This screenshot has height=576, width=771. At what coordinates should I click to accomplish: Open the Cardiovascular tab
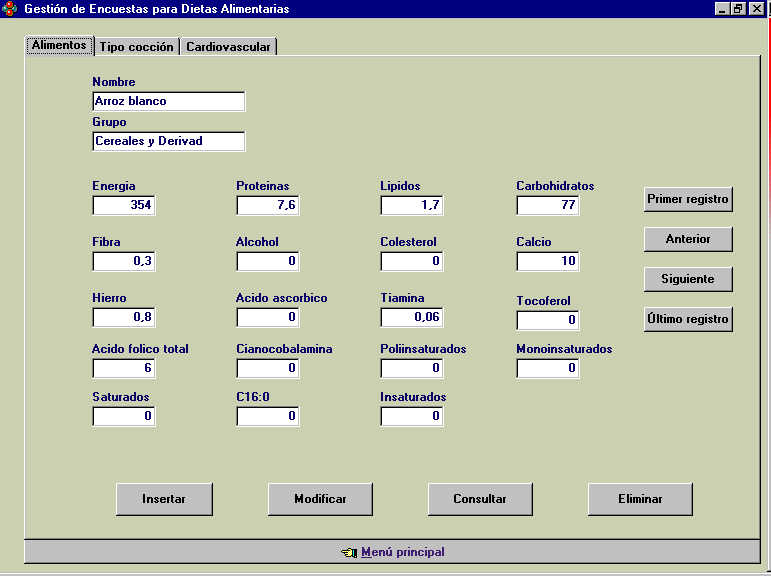228,47
